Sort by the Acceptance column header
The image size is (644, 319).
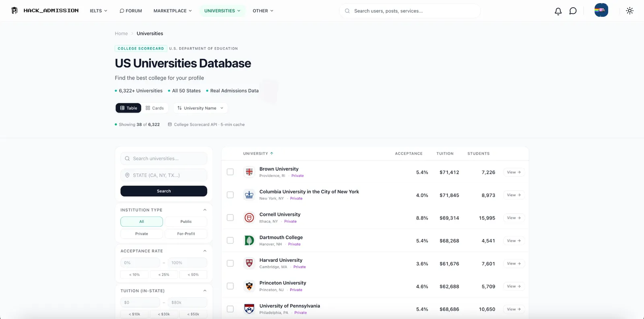[x=409, y=154]
